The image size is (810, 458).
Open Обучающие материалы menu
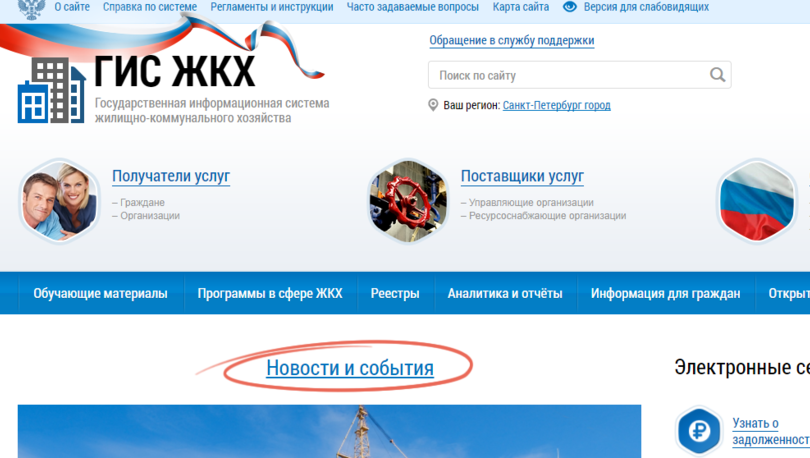click(101, 293)
